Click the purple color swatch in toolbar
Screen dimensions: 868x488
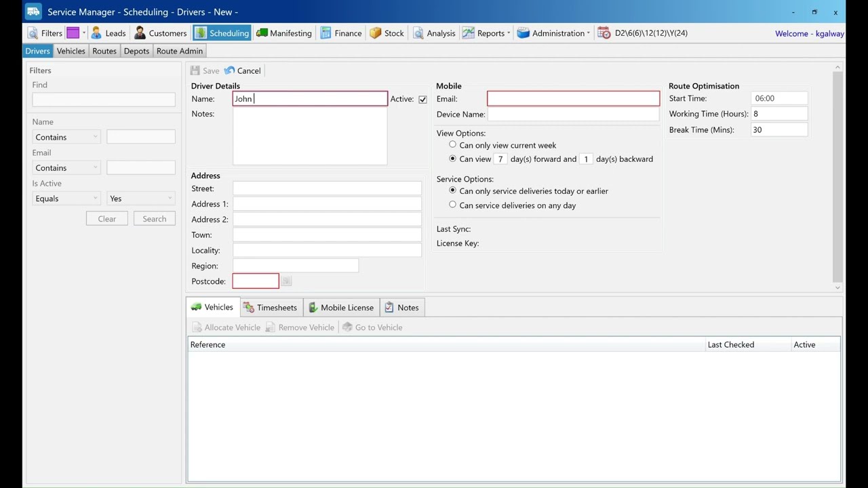click(73, 33)
